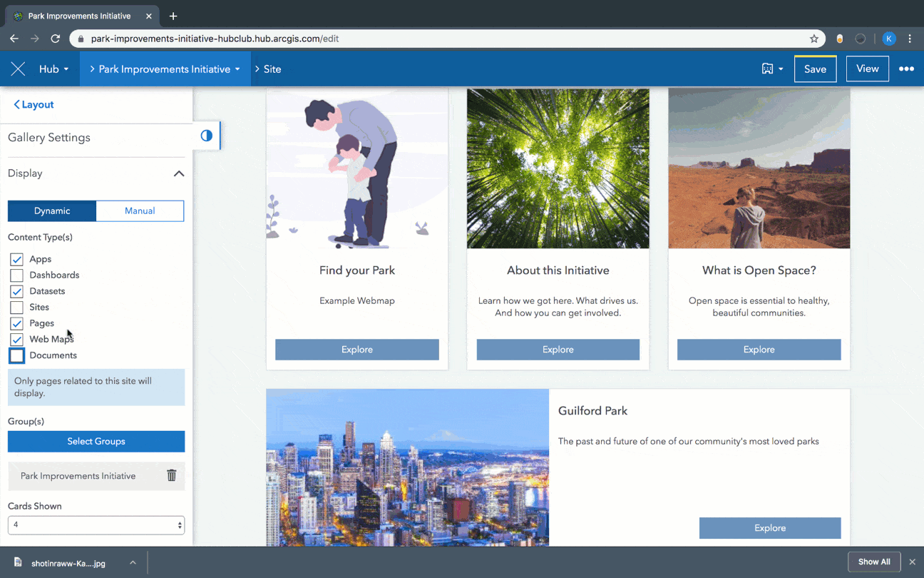This screenshot has width=924, height=578.
Task: Click the dark round extension icon
Action: coord(861,39)
